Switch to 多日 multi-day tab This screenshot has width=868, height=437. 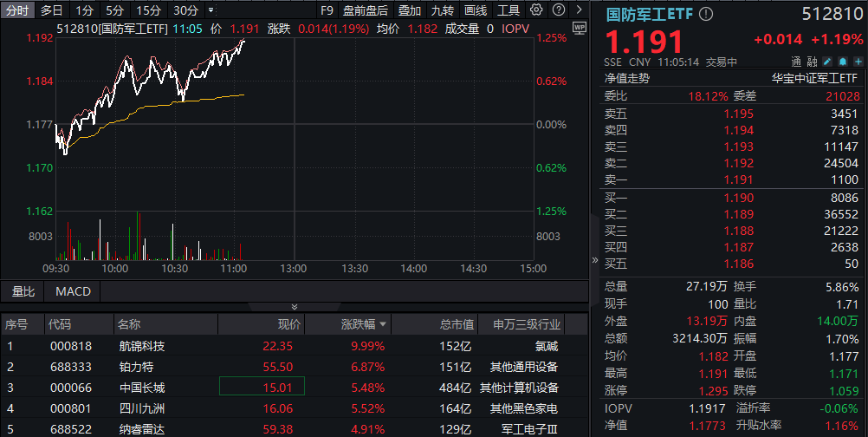[x=51, y=10]
